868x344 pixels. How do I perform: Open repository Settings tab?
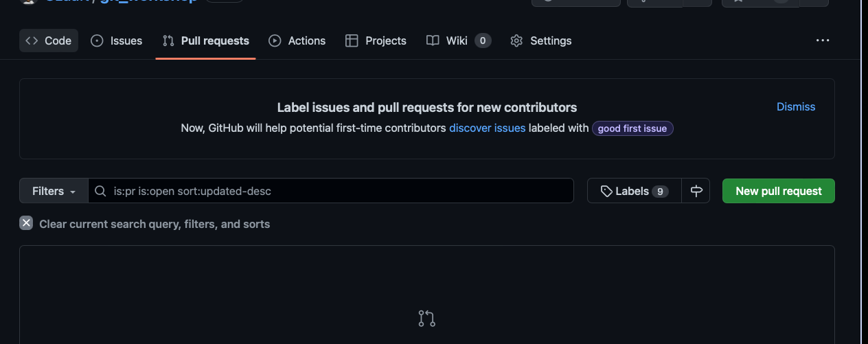tap(541, 41)
